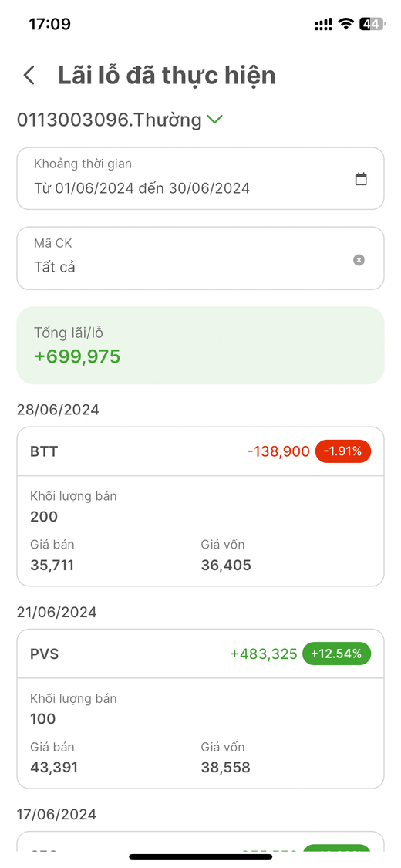Tap the -138,900 loss amount

coord(278,451)
